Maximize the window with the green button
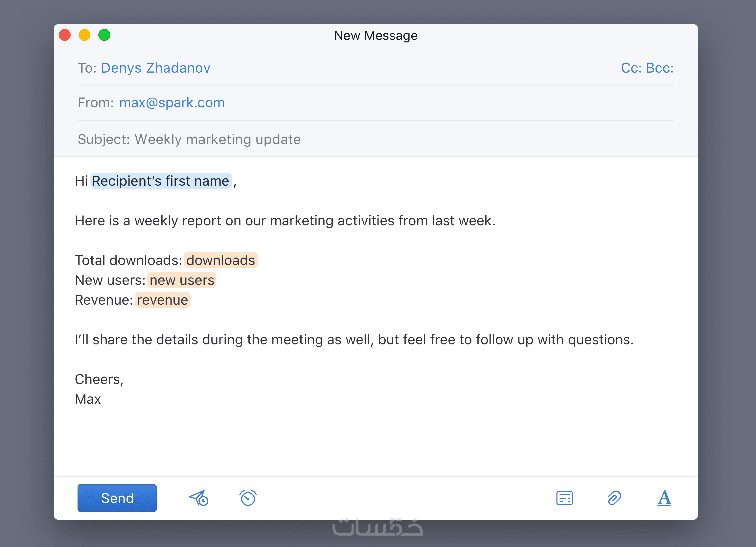 pyautogui.click(x=104, y=35)
